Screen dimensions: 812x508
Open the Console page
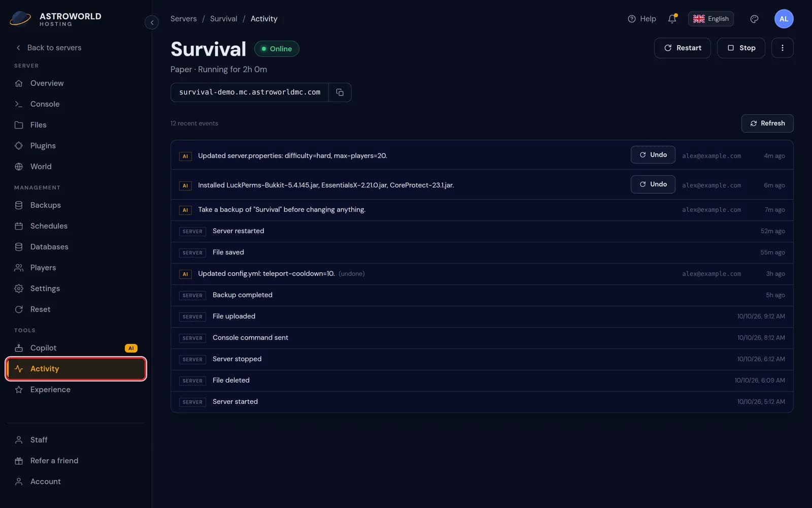pos(76,104)
